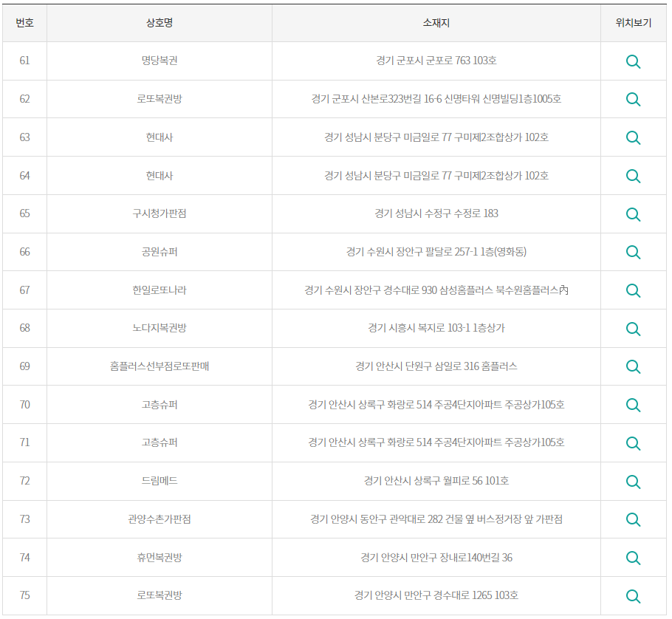Click store name 공원슈퍼
Image resolution: width=672 pixels, height=619 pixels.
(160, 252)
